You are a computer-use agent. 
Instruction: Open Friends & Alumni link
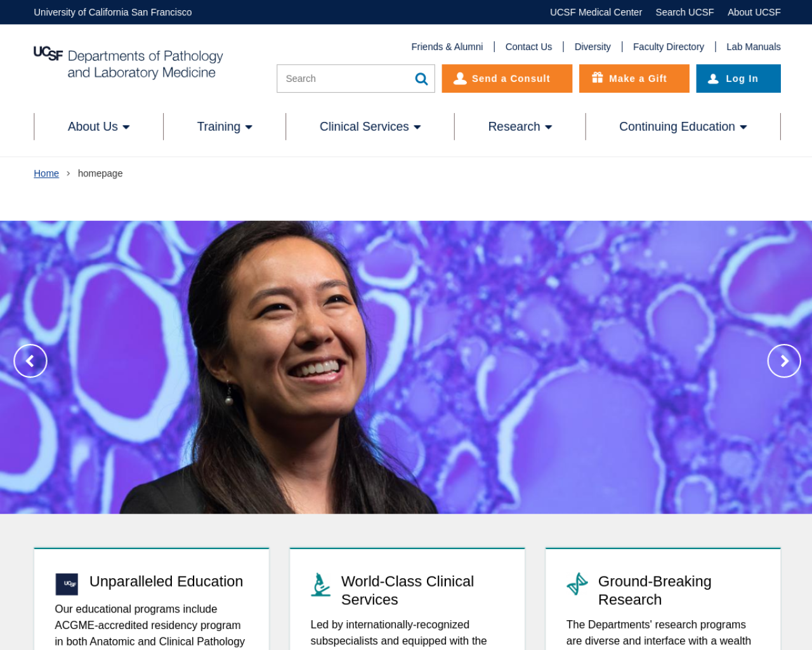coord(447,47)
